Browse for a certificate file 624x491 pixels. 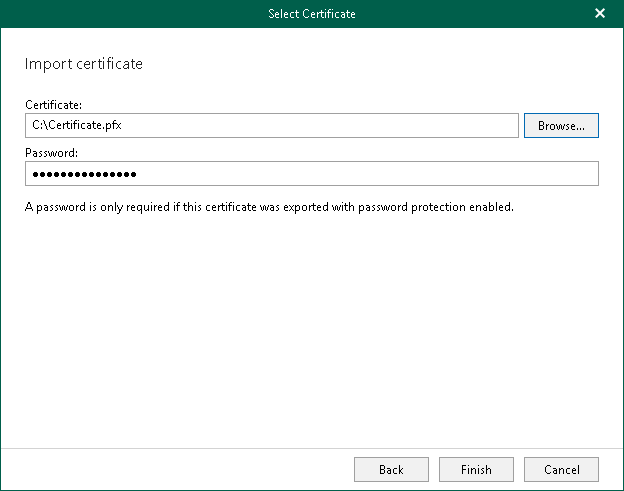[561, 125]
